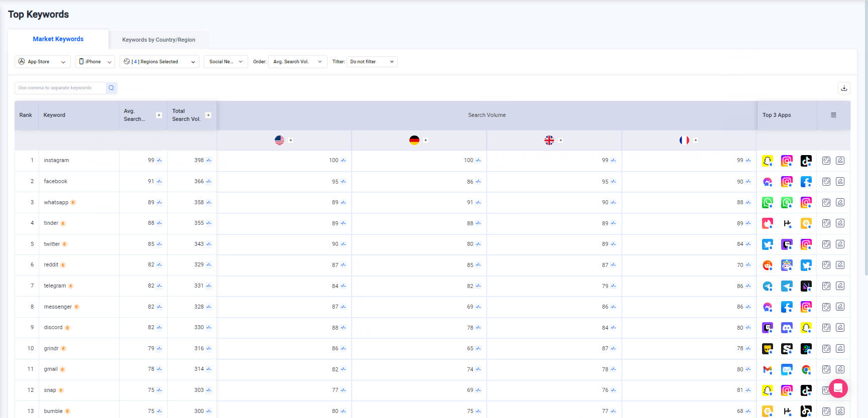
Task: Open the table column settings menu icon
Action: tap(833, 115)
